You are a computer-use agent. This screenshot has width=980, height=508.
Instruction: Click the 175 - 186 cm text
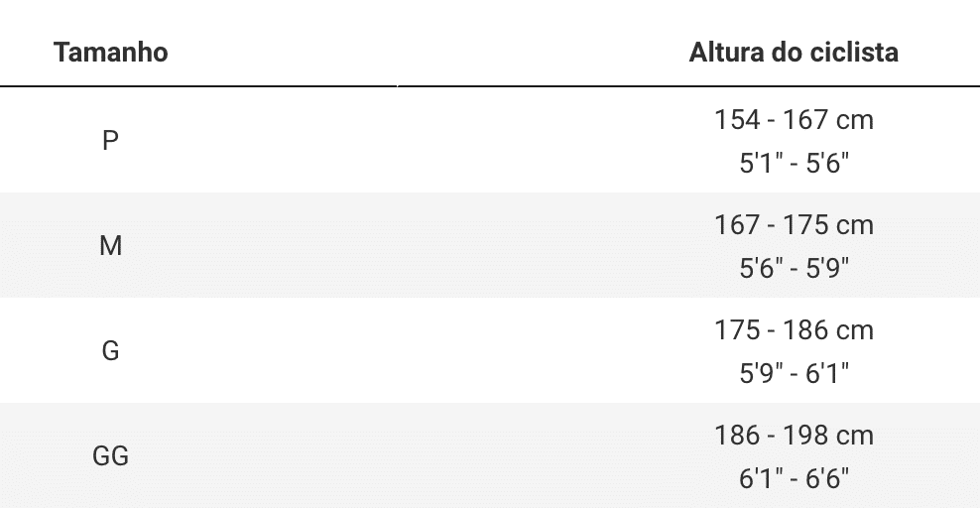(794, 330)
